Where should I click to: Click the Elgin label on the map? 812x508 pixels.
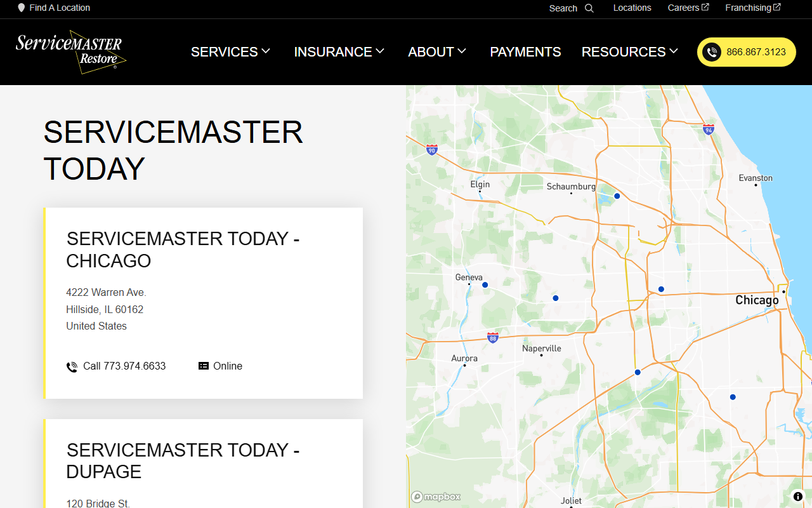[x=480, y=184]
